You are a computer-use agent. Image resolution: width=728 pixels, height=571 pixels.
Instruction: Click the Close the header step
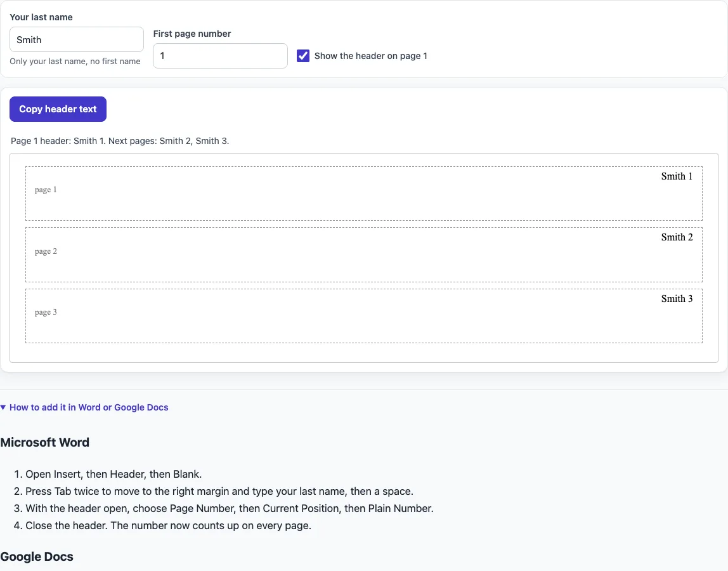pyautogui.click(x=168, y=525)
